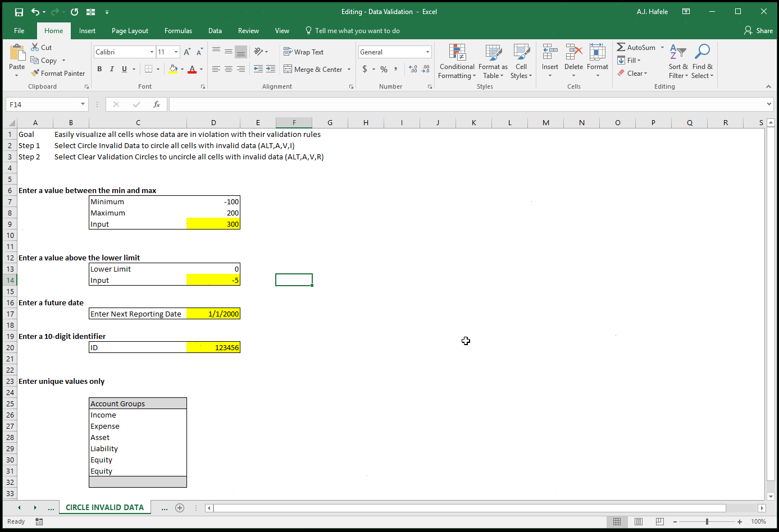Increase font size with the large A icon
This screenshot has height=532, width=779.
click(x=188, y=52)
